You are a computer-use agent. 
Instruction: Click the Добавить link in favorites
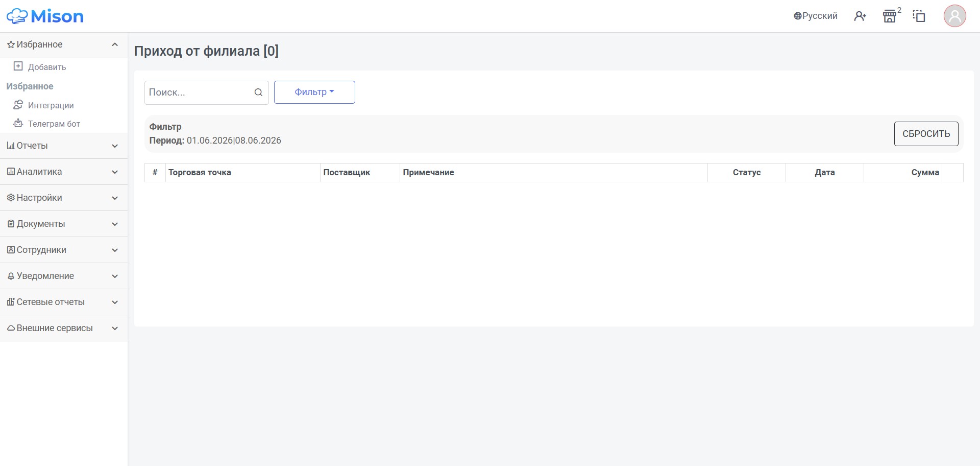[47, 67]
